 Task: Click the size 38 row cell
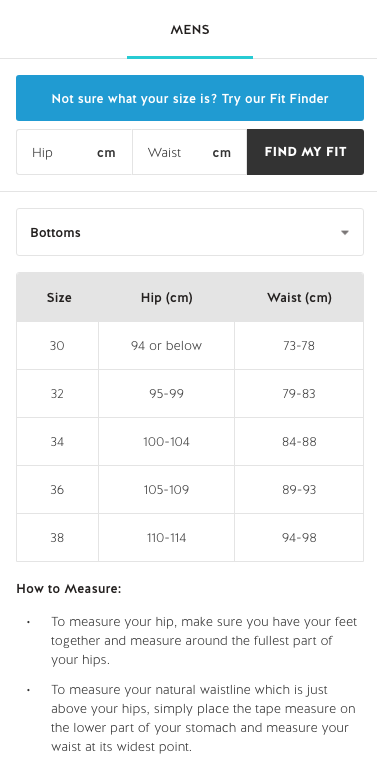click(57, 538)
